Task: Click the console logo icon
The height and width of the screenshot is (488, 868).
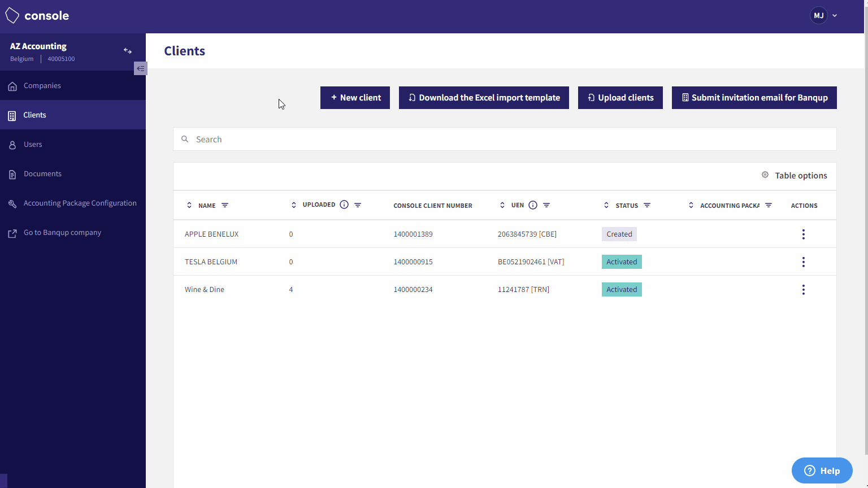Action: (x=12, y=16)
